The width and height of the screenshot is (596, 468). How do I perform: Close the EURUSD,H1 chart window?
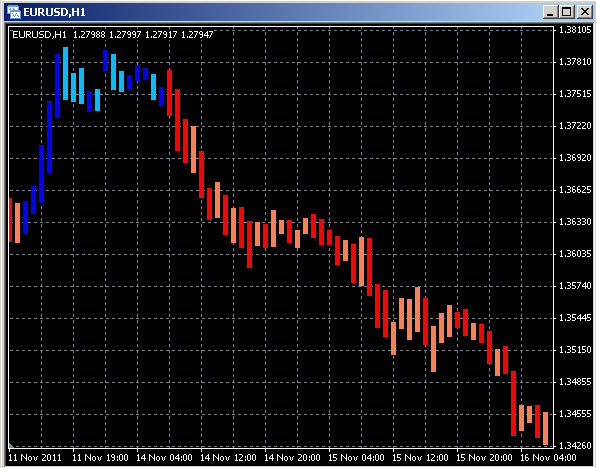pos(584,12)
